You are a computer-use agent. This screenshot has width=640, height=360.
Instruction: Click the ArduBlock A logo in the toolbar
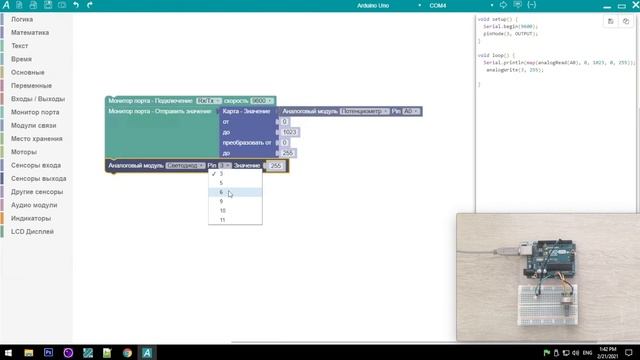(6, 5)
